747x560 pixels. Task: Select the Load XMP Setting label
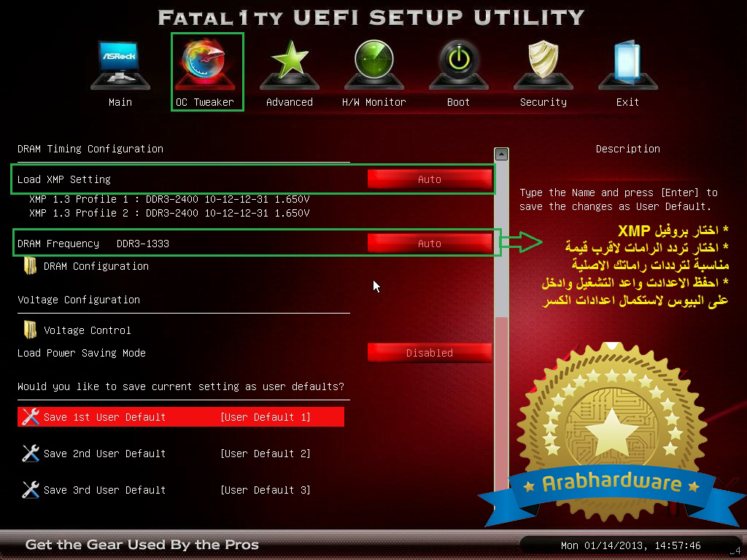click(x=64, y=179)
